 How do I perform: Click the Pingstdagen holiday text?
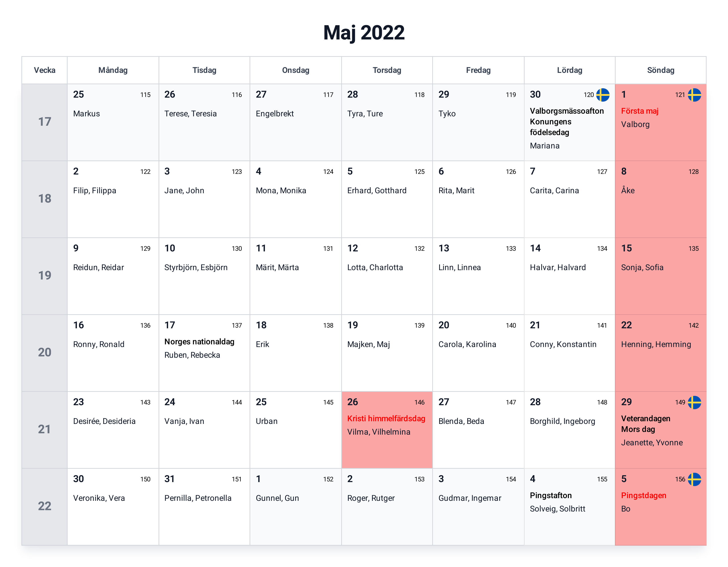[644, 495]
